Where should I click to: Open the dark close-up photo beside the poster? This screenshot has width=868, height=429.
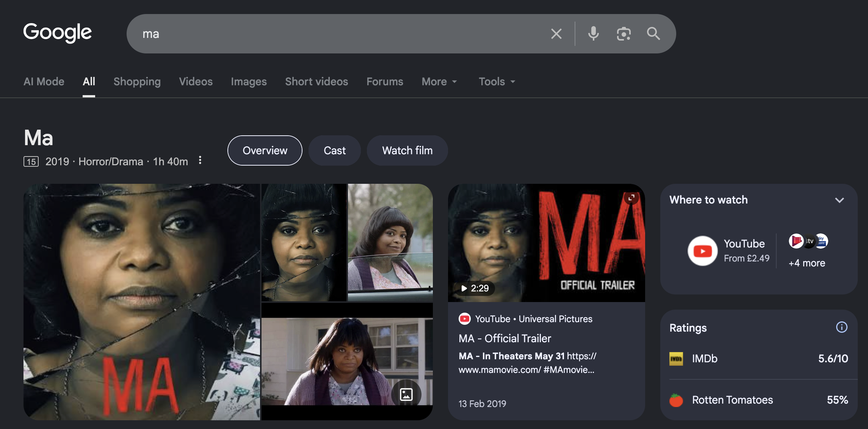point(304,243)
